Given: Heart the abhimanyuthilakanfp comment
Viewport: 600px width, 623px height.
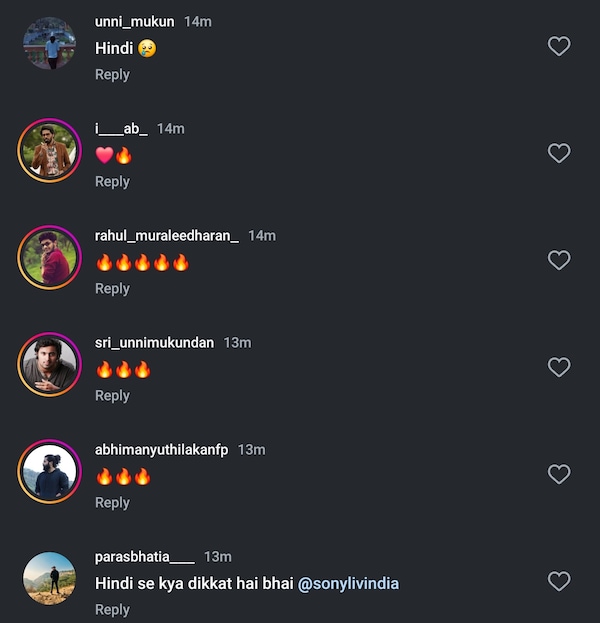Looking at the screenshot, I should point(559,474).
